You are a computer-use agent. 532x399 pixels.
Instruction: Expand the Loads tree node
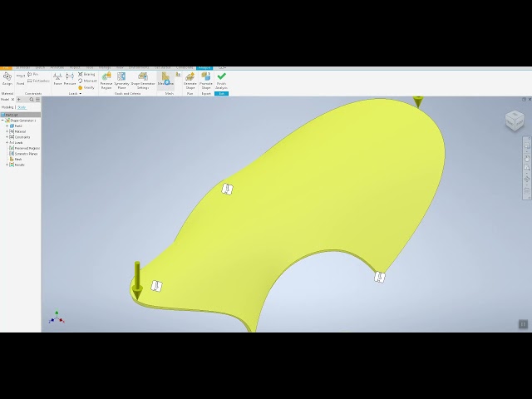click(7, 142)
